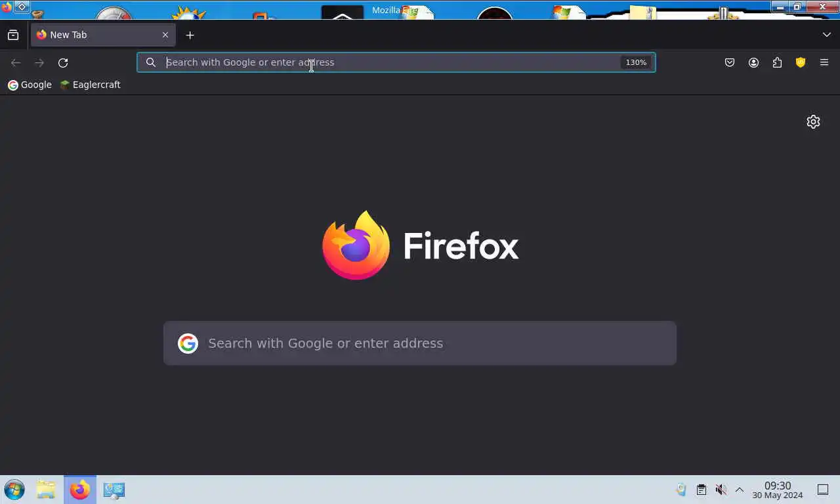The width and height of the screenshot is (840, 504).
Task: Open the Eaglercraft bookmark
Action: click(90, 85)
